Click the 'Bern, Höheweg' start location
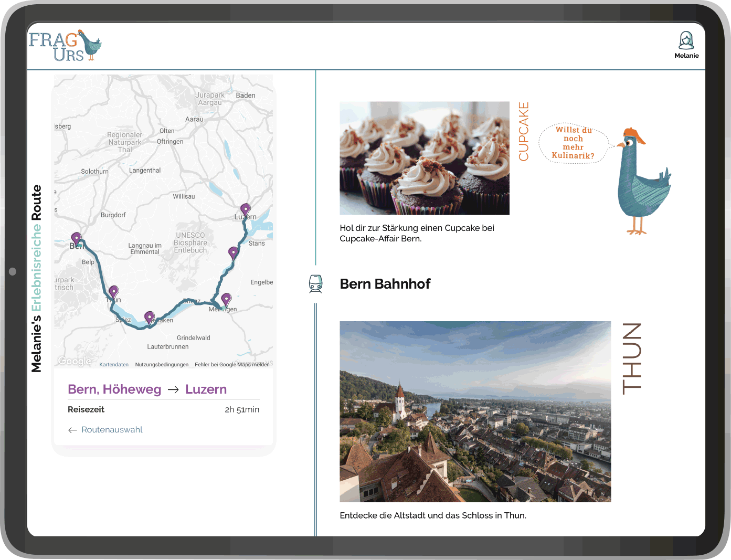Screen dimensions: 731x560 pyautogui.click(x=114, y=389)
